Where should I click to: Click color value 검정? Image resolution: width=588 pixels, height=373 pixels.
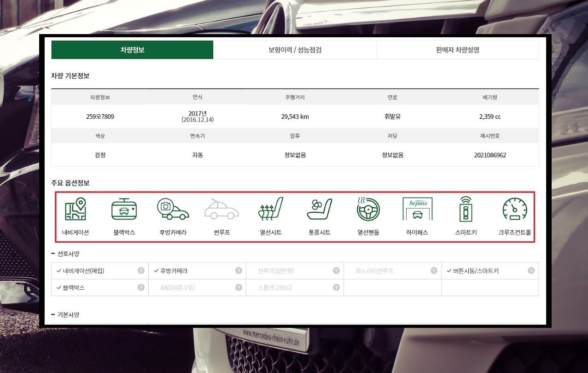100,155
